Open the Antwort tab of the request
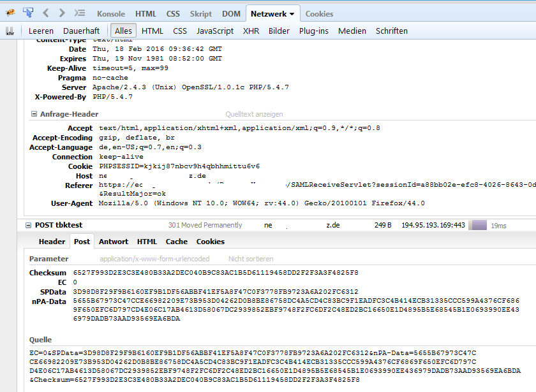 click(114, 242)
